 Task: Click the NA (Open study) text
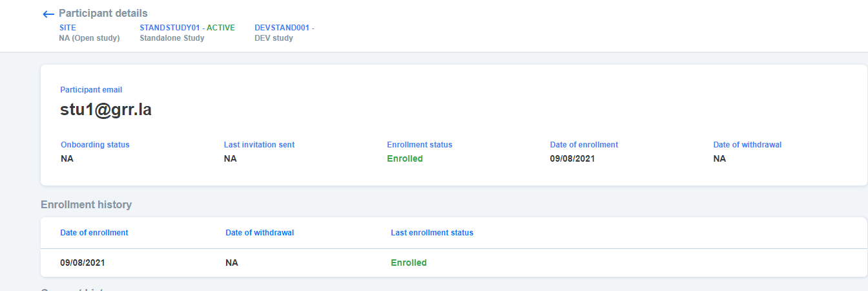pos(89,38)
